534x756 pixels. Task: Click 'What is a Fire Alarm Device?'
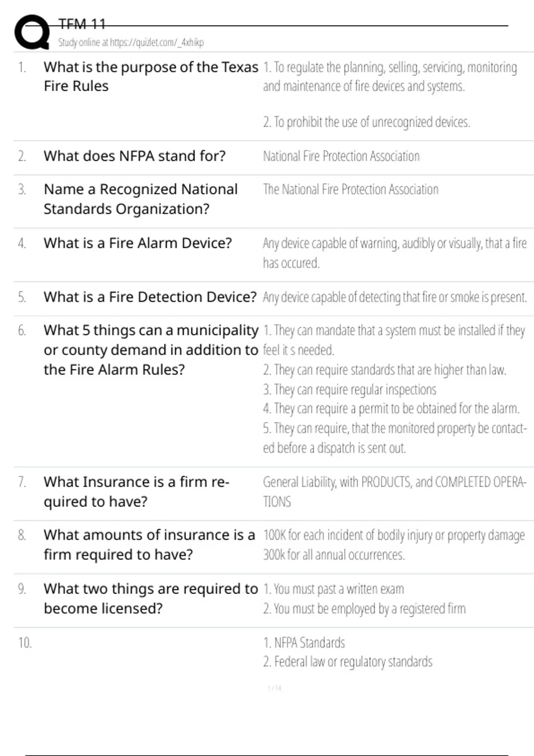138,243
